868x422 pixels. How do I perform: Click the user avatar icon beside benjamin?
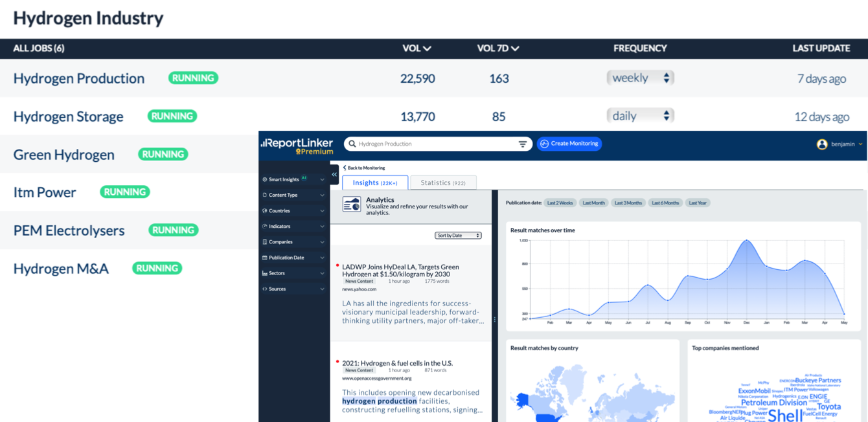coord(822,144)
